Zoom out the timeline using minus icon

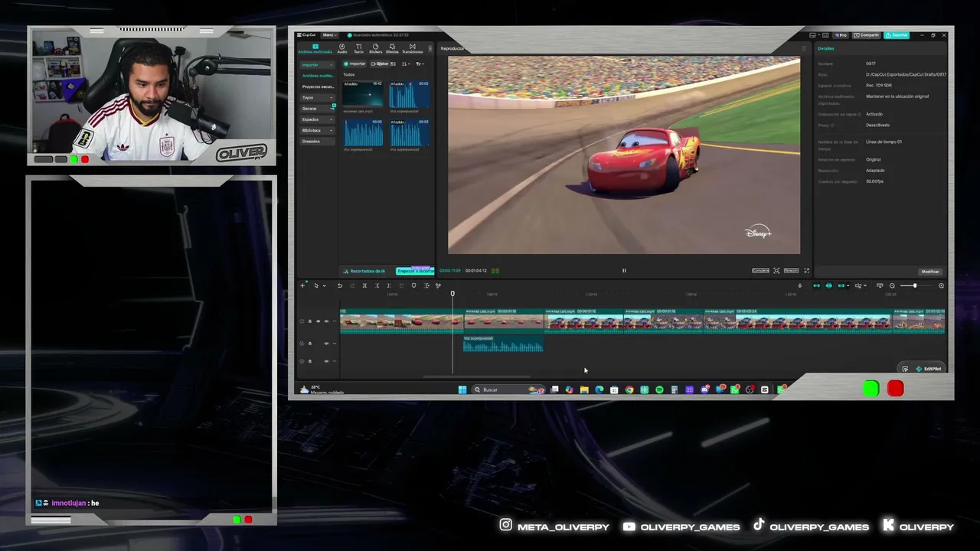892,285
